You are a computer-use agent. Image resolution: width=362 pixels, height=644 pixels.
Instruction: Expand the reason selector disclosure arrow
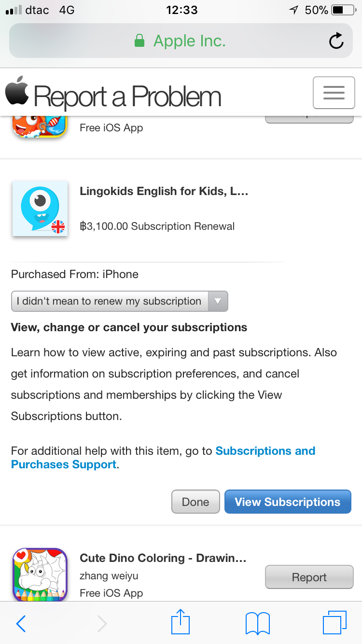tap(218, 301)
